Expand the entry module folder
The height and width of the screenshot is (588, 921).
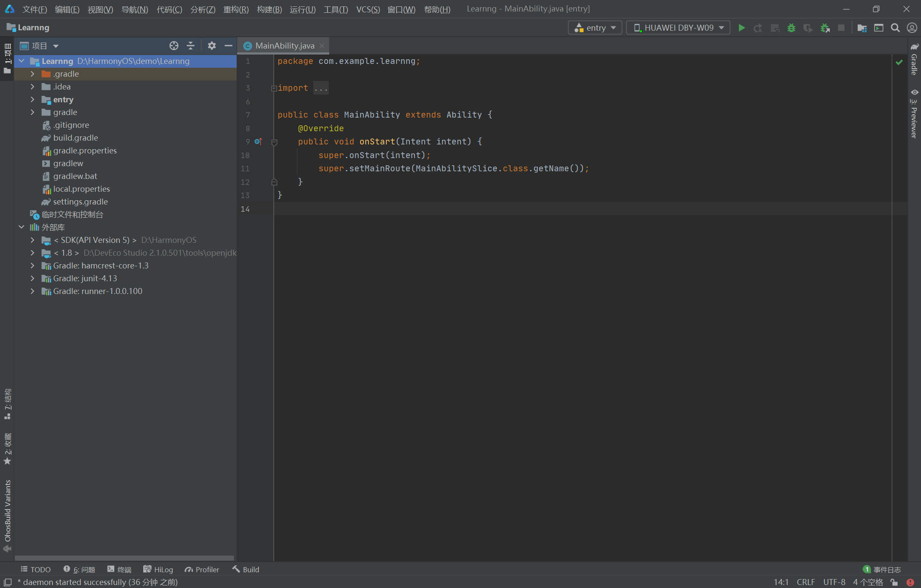click(32, 99)
